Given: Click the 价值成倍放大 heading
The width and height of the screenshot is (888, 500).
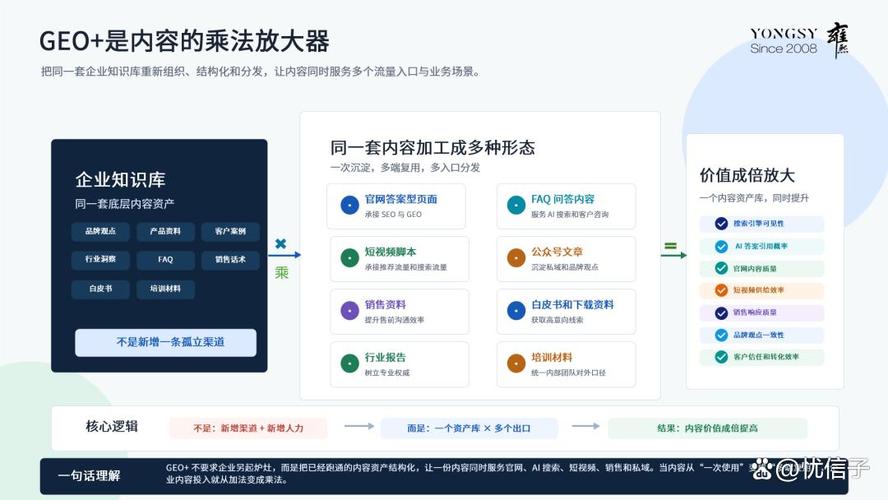Looking at the screenshot, I should (747, 175).
